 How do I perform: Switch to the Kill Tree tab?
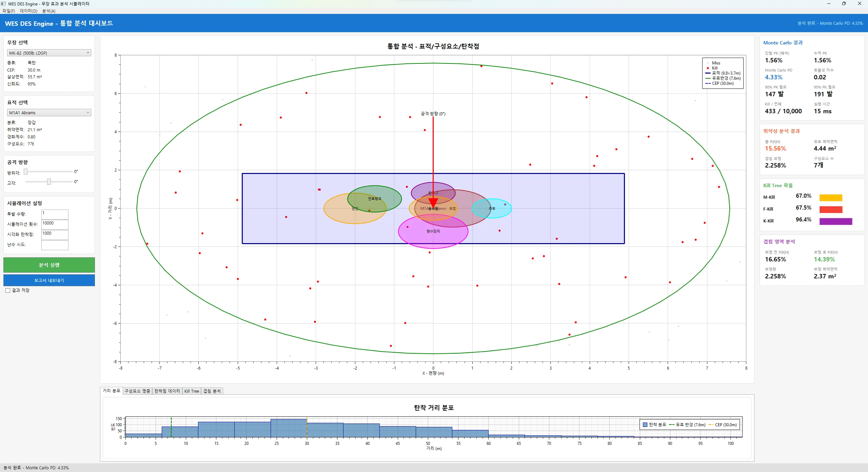192,391
